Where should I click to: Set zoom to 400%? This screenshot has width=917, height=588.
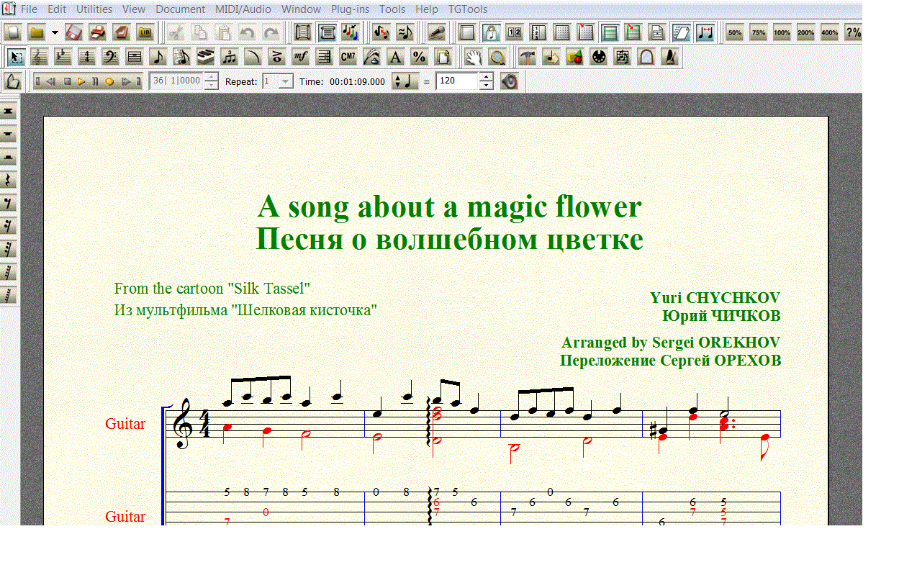click(x=830, y=32)
